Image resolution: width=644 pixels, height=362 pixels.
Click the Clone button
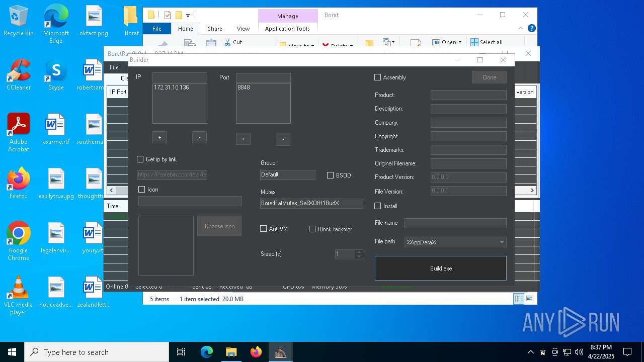pos(489,77)
